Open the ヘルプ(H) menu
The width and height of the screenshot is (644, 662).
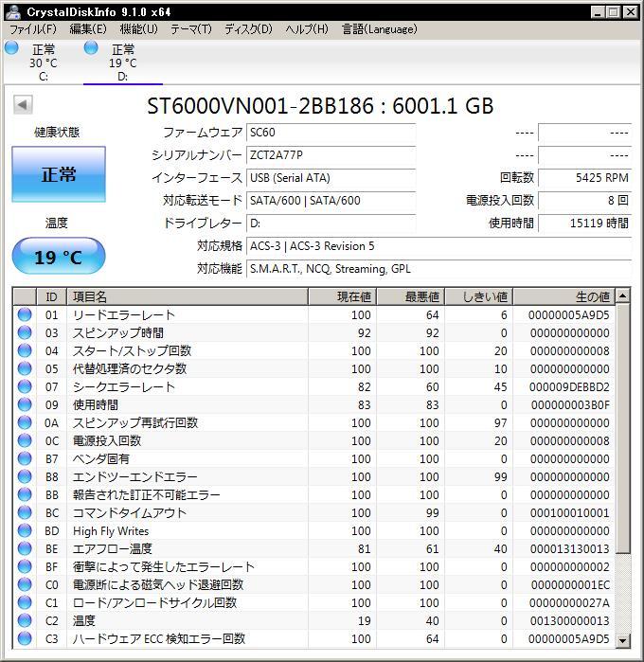click(x=307, y=29)
